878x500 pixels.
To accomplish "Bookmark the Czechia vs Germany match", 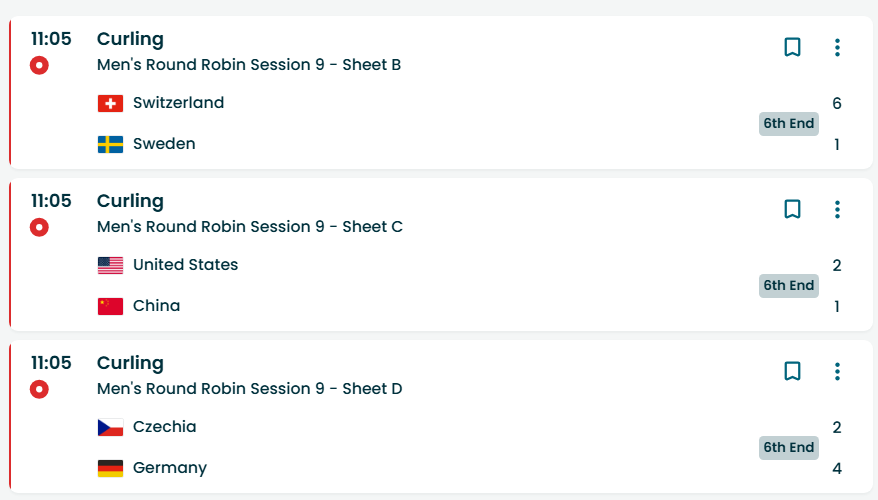I will pos(792,371).
